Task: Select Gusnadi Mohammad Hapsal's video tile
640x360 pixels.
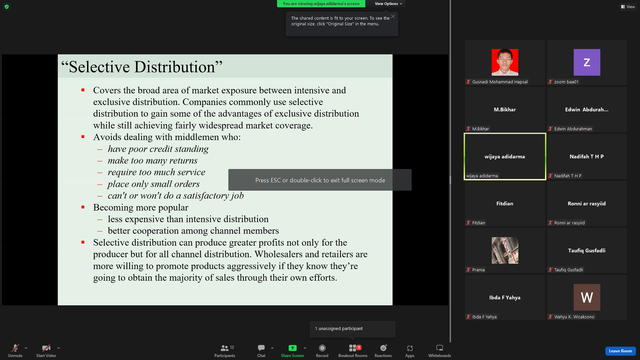Action: pos(505,62)
